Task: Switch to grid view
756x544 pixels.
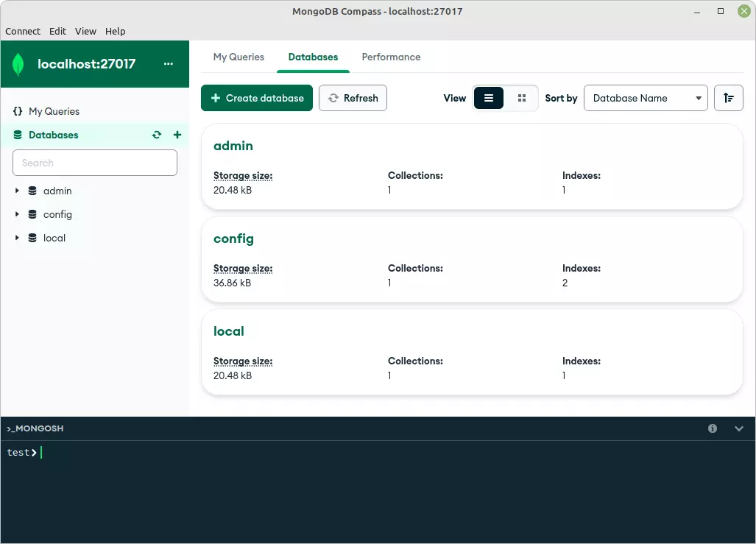Action: pos(522,99)
